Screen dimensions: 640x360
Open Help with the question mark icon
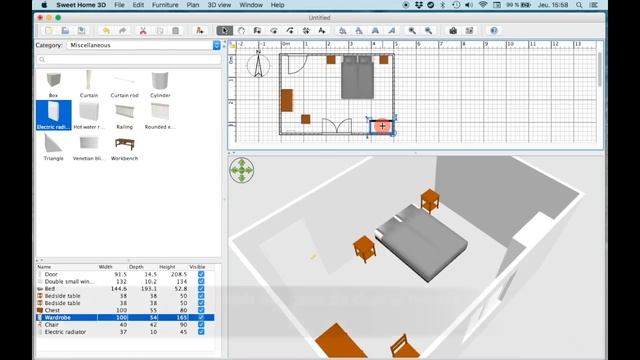[x=494, y=31]
